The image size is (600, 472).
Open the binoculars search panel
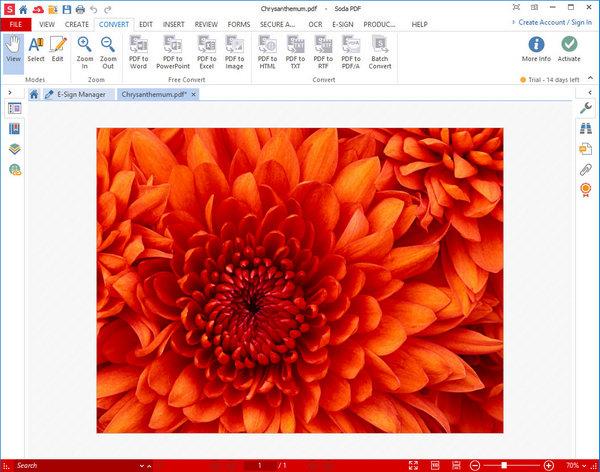[585, 129]
